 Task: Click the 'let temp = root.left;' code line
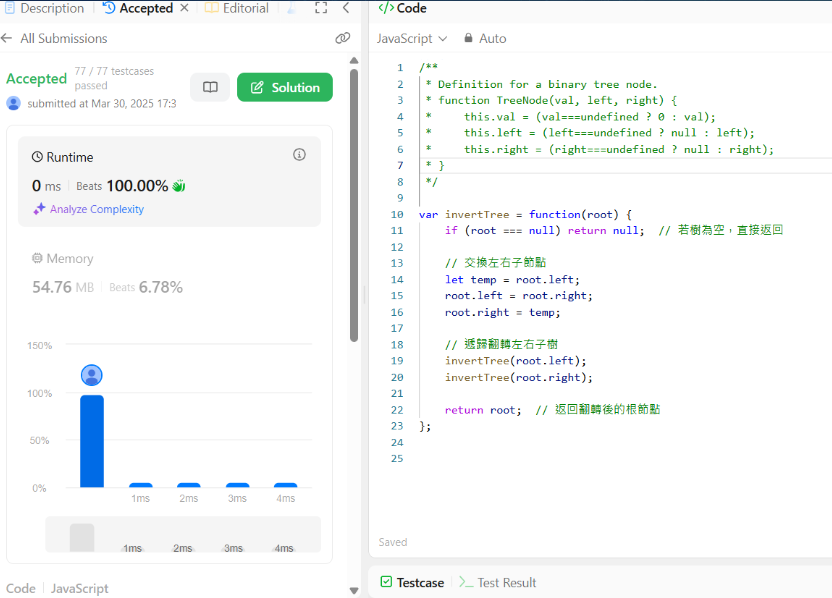click(x=512, y=279)
